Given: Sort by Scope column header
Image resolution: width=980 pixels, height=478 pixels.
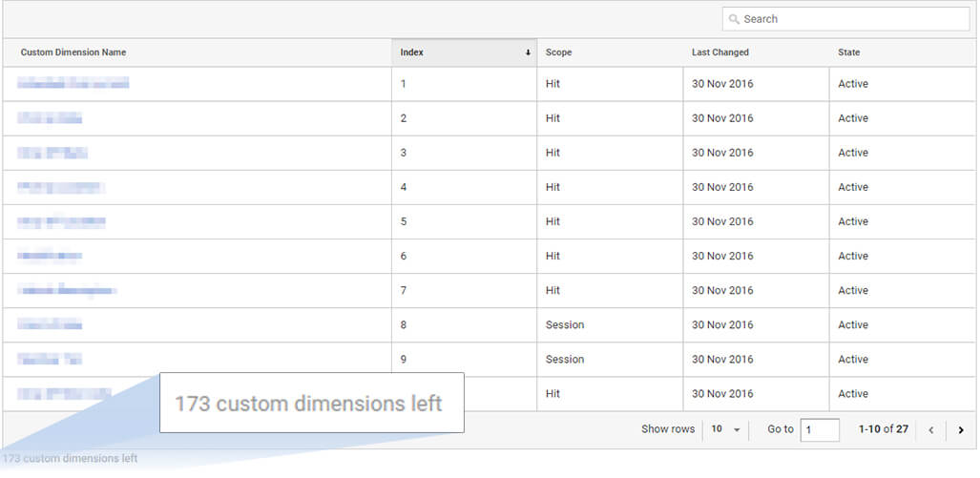Looking at the screenshot, I should (x=559, y=52).
